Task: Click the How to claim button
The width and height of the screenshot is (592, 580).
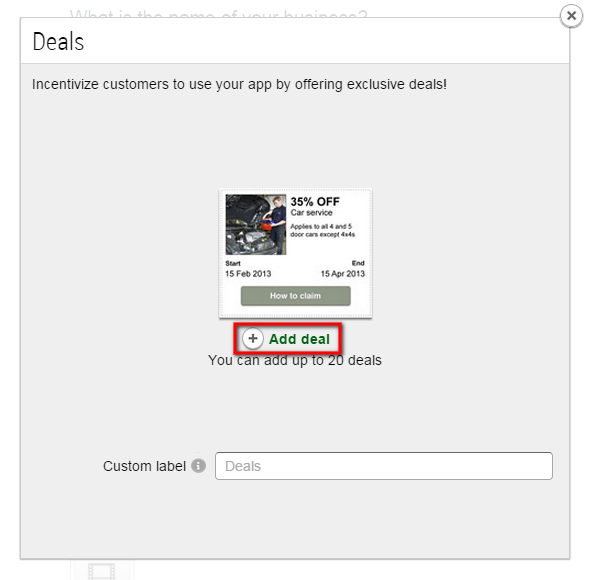Action: [296, 296]
